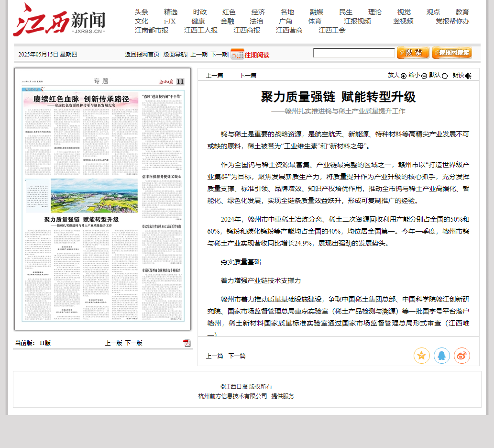This screenshot has height=448, width=494.
Task: Open the 江西工会 link
Action: tap(332, 30)
